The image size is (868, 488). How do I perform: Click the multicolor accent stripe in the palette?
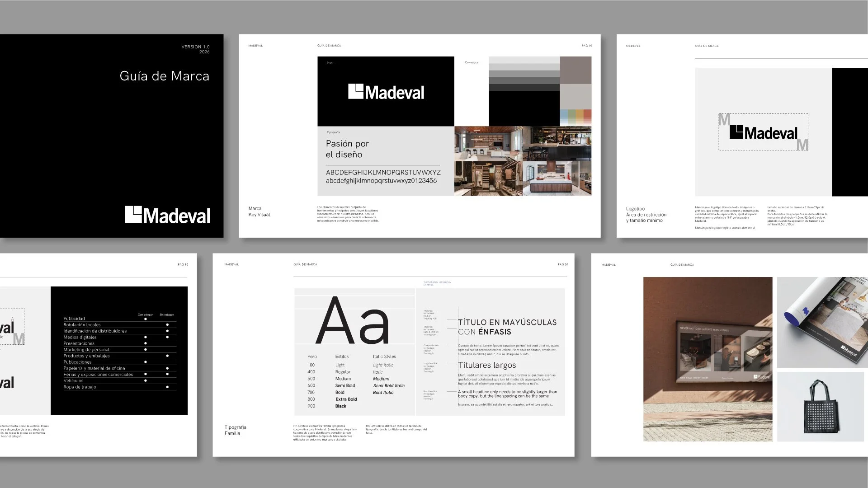point(576,117)
